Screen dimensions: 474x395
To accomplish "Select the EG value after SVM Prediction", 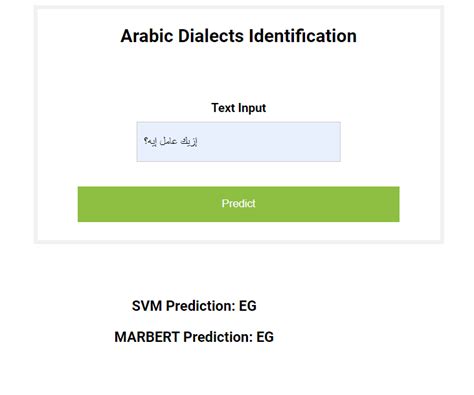I will 248,306.
